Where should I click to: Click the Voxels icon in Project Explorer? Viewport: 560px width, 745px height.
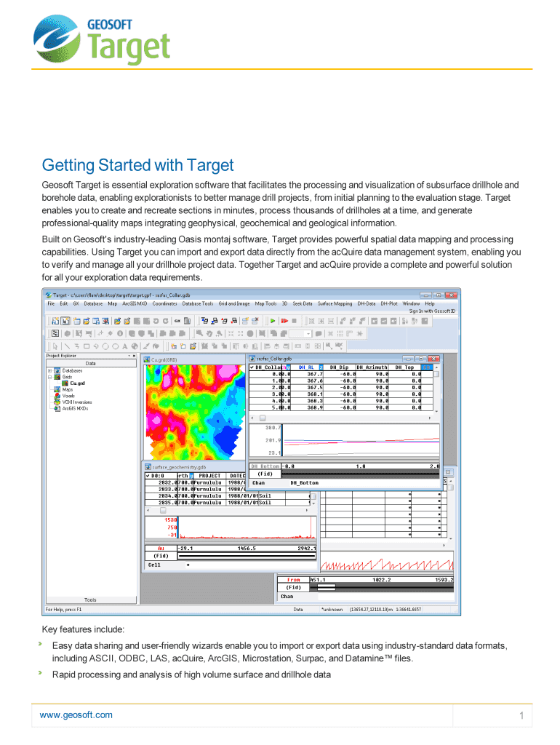pos(56,396)
